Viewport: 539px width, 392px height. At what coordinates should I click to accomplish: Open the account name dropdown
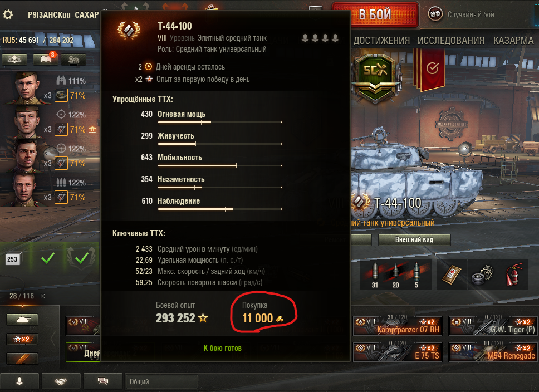tap(63, 15)
